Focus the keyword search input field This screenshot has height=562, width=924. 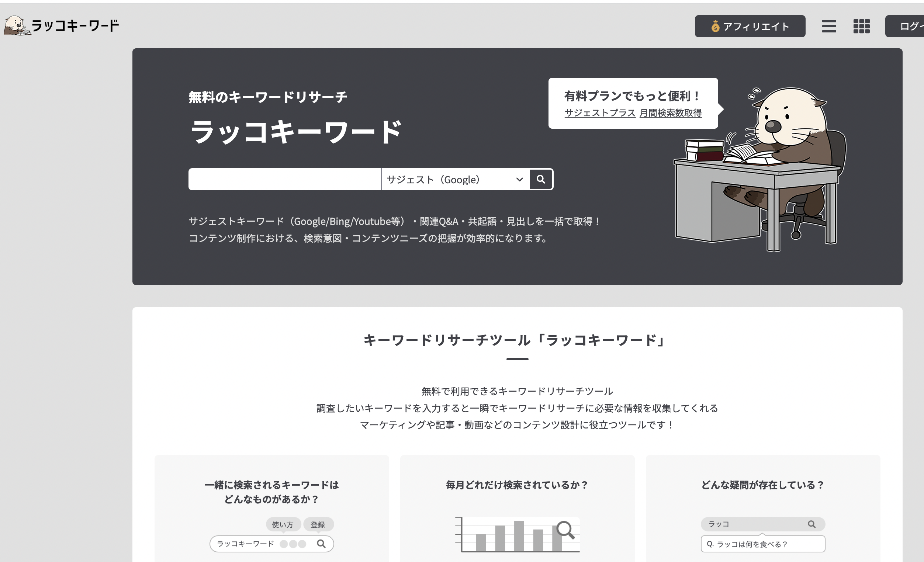[285, 179]
